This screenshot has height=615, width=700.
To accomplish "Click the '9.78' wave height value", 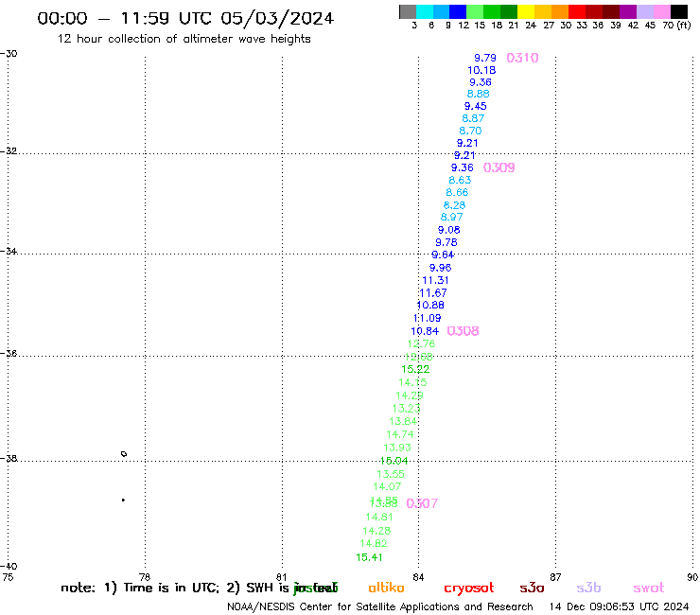I will [x=446, y=242].
